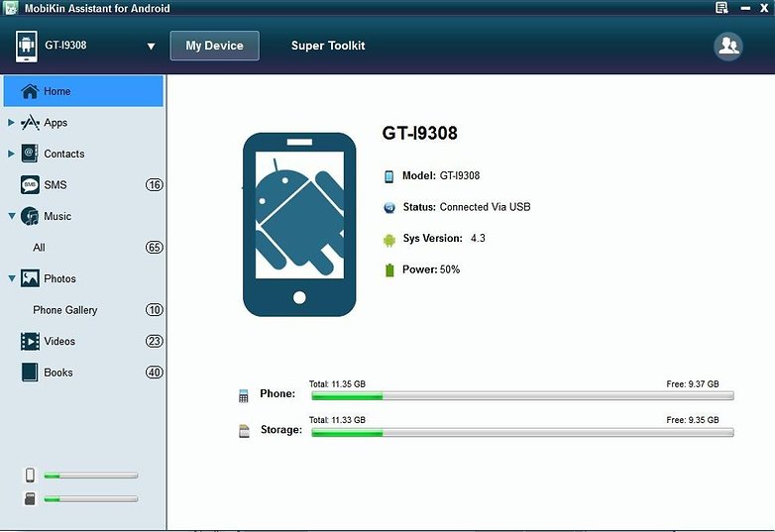Click the small SD card icon at sidebar bottom
This screenshot has height=532, width=775.
[30, 498]
